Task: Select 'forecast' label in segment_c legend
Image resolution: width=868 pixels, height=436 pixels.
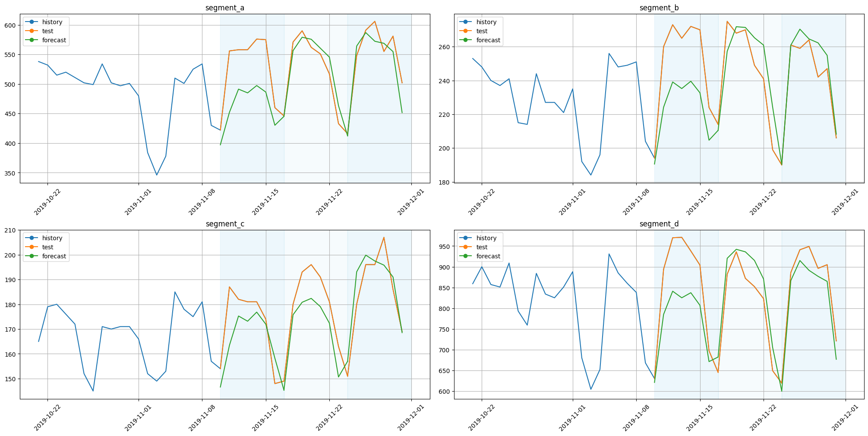Action: [54, 256]
